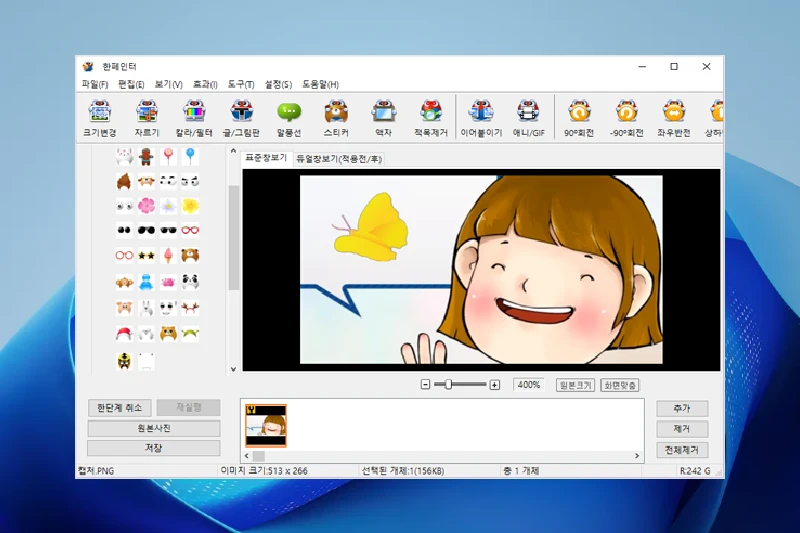
Task: Open the 크기변경 resize tool
Action: click(x=99, y=118)
